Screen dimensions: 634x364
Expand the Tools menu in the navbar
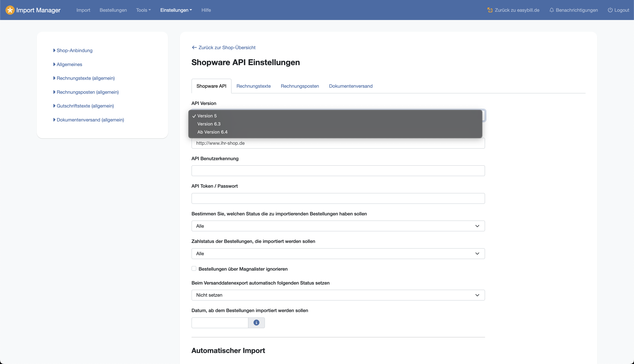(x=143, y=10)
